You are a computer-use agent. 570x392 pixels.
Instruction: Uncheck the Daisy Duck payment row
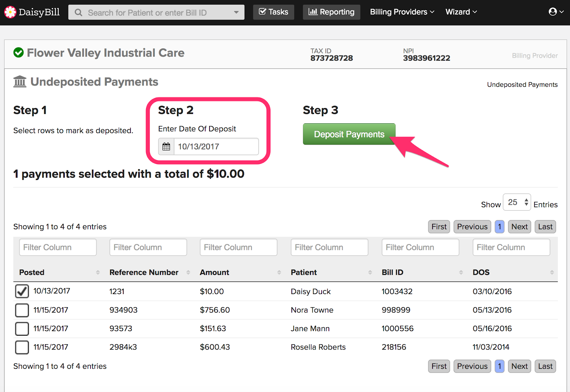tap(22, 291)
